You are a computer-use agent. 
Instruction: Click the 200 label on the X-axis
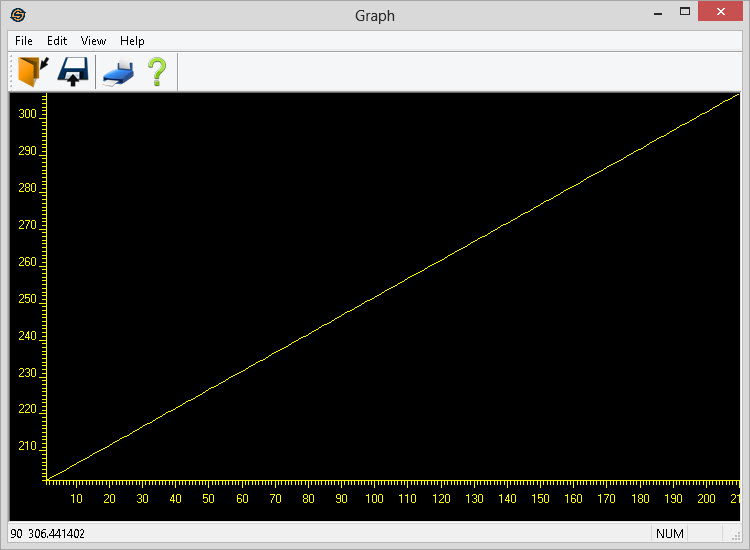(x=706, y=499)
